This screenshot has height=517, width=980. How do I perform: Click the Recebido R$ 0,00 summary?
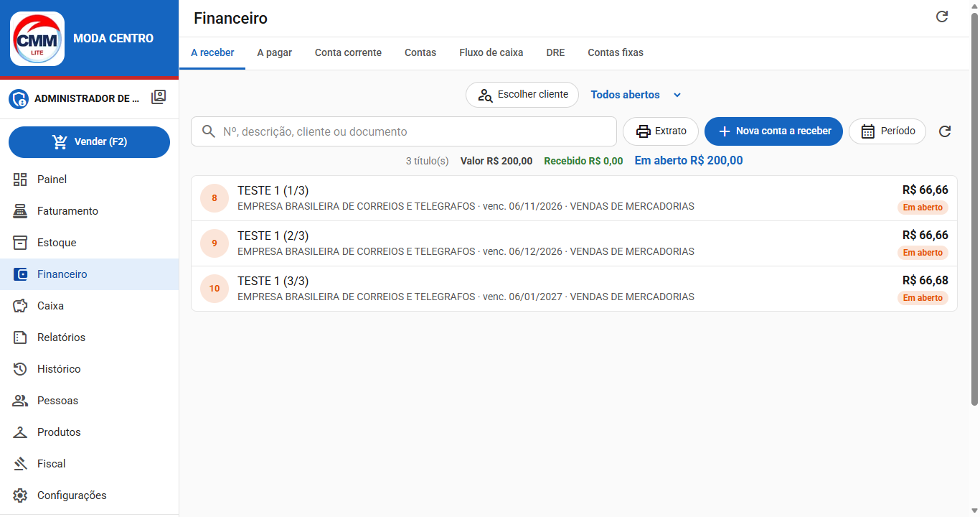coord(583,161)
